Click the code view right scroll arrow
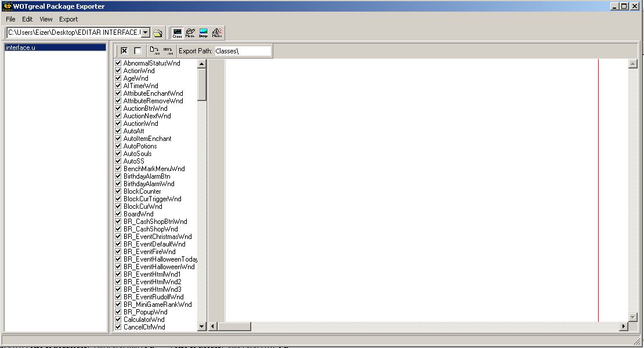Screen dimensions: 644x348 tap(624, 327)
